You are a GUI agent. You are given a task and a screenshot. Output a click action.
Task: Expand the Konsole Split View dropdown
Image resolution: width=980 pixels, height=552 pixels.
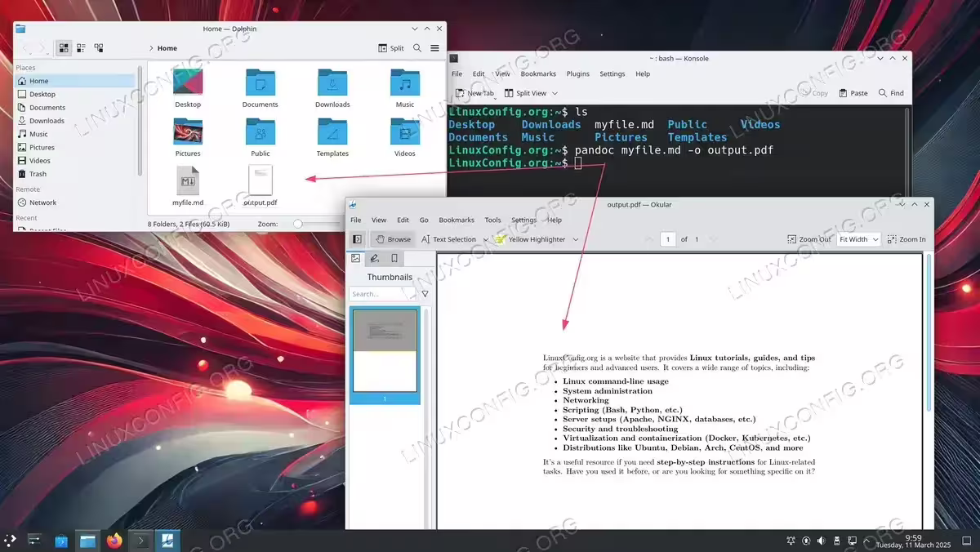tap(555, 93)
